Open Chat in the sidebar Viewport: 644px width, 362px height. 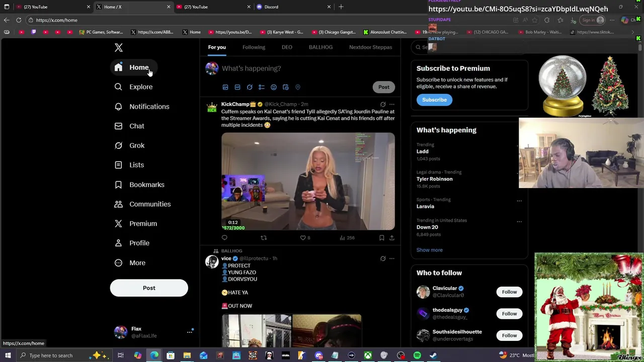(130, 126)
